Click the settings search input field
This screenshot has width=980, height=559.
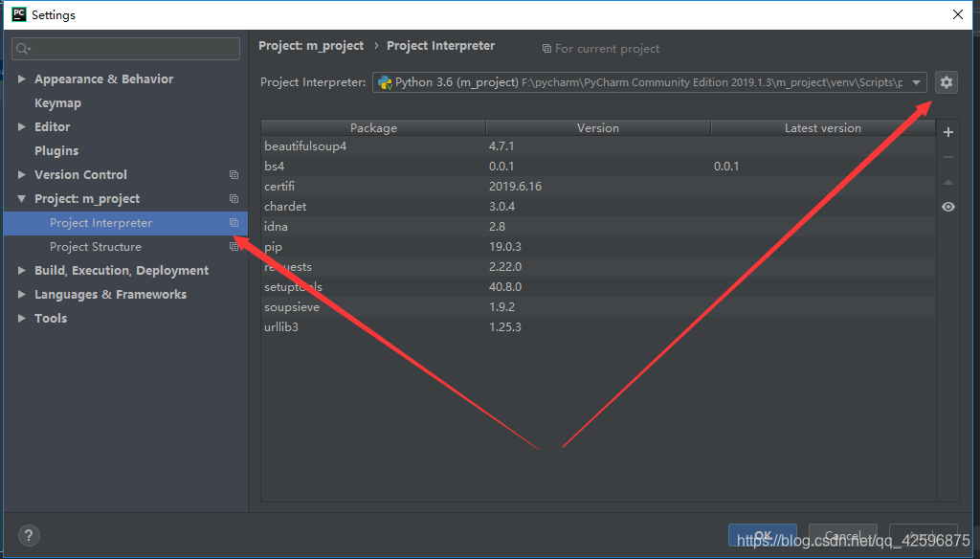[x=125, y=49]
